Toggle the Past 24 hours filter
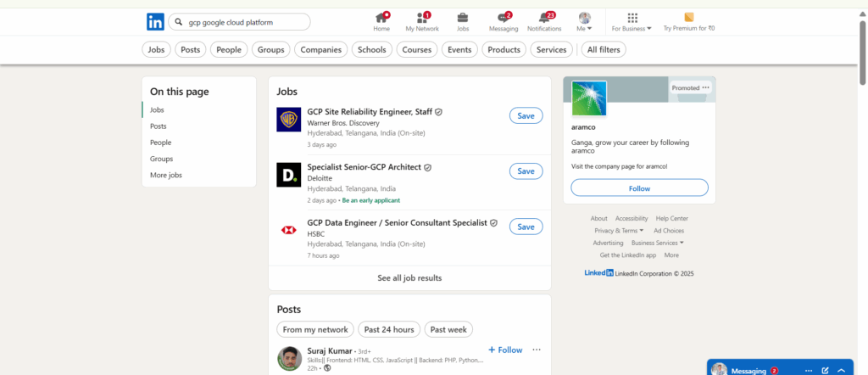Screen dimensions: 868x375 point(389,329)
